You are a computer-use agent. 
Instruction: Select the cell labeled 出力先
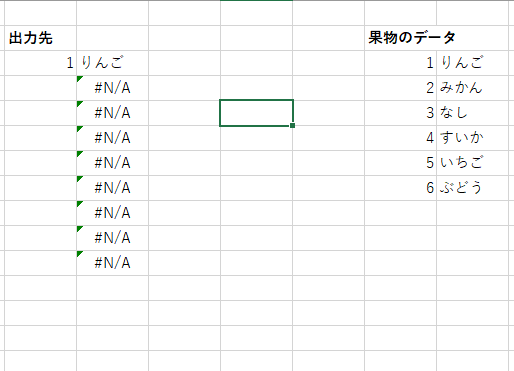pyautogui.click(x=40, y=38)
